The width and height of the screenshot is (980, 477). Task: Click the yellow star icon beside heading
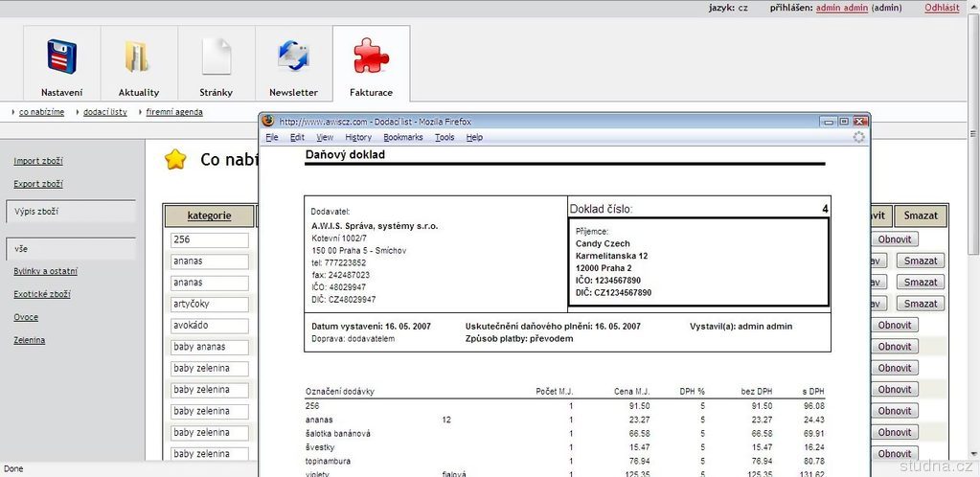(175, 160)
